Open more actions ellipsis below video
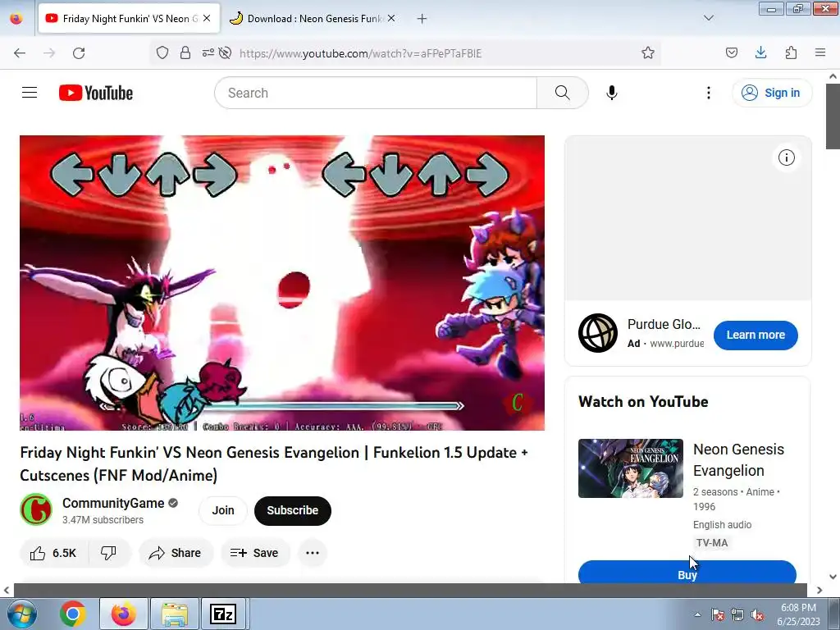The width and height of the screenshot is (840, 630). [313, 553]
